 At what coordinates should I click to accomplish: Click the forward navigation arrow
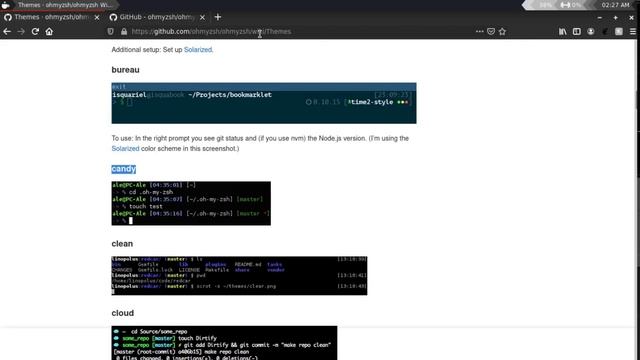point(21,31)
